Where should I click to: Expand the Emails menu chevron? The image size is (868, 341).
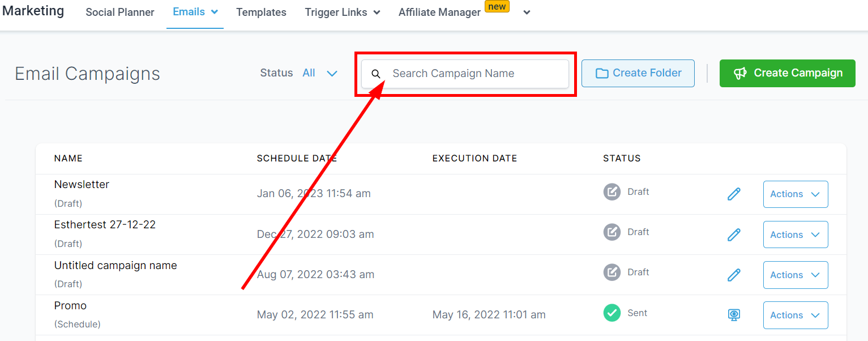(x=215, y=12)
